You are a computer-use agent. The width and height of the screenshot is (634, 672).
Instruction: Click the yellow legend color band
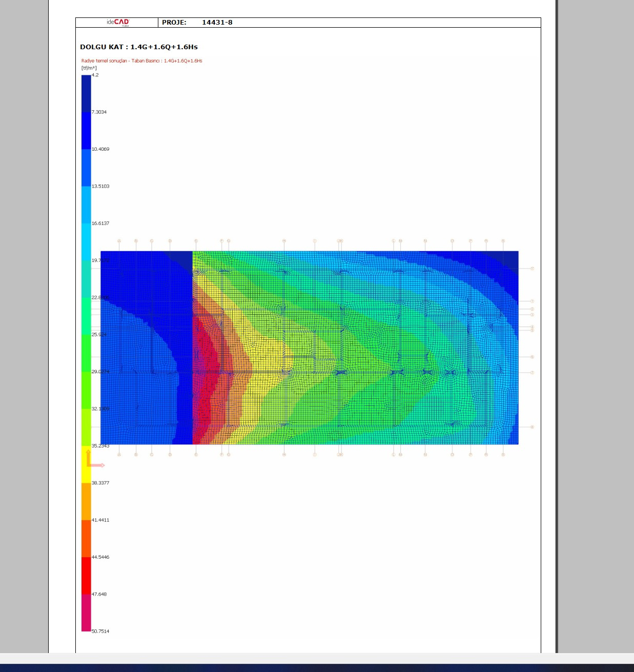click(86, 464)
